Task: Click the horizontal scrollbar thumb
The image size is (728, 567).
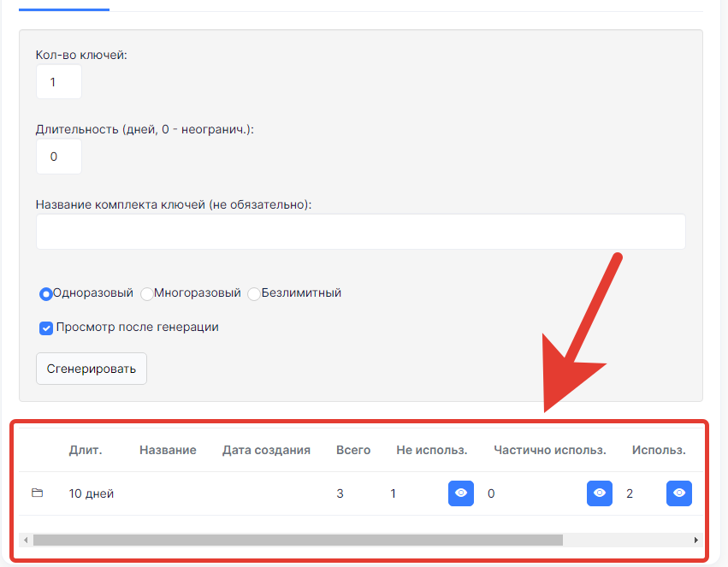Action: coord(298,540)
